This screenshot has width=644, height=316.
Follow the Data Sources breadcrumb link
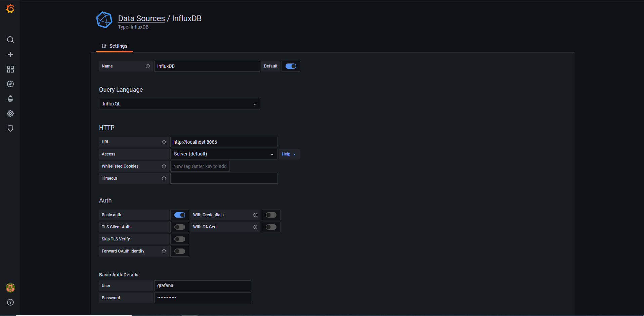141,18
